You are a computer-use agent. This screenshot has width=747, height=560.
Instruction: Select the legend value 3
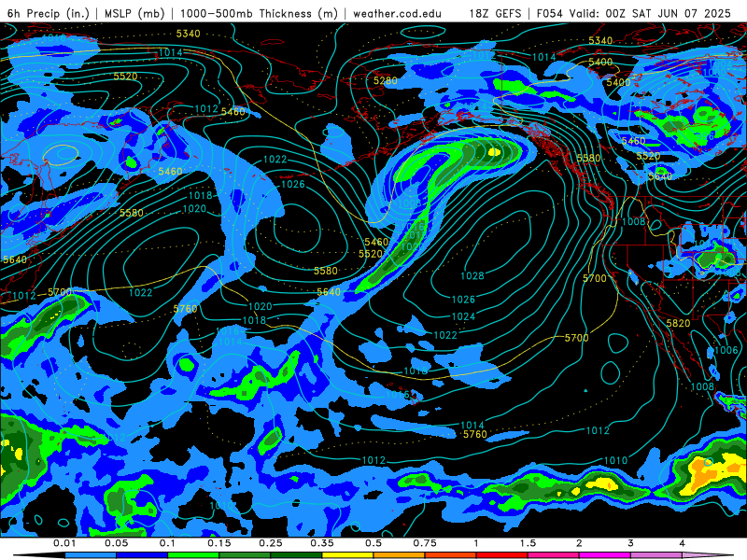click(x=631, y=543)
